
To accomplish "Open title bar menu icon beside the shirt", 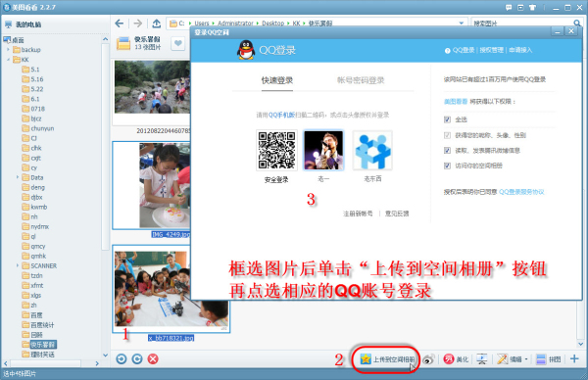I will pos(520,7).
